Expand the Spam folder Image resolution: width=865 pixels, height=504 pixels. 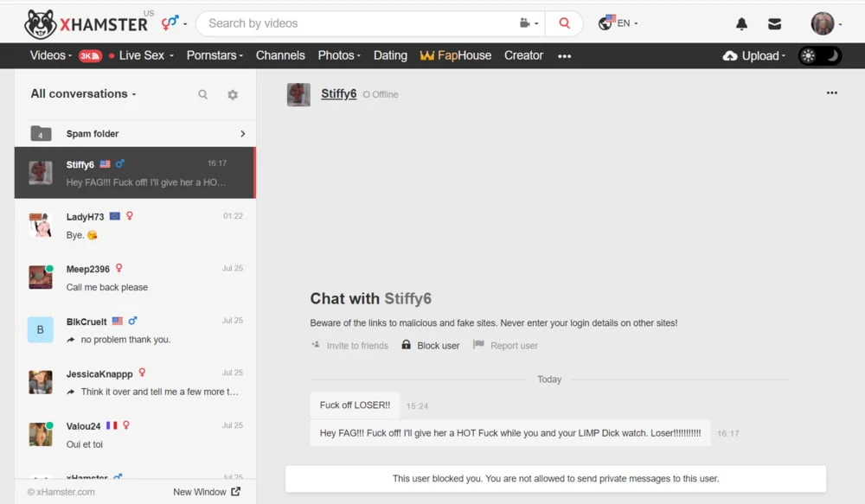pos(138,133)
